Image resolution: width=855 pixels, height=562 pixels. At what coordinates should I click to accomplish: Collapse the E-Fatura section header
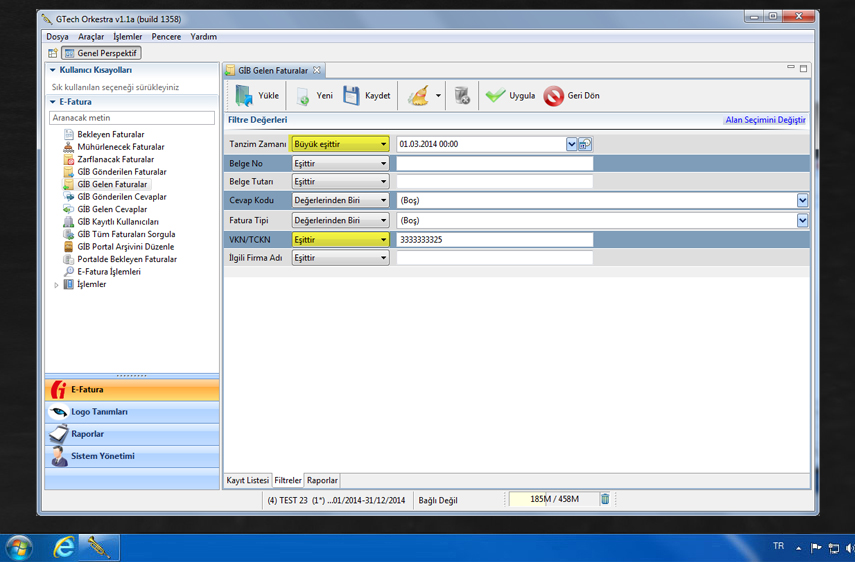click(x=52, y=102)
